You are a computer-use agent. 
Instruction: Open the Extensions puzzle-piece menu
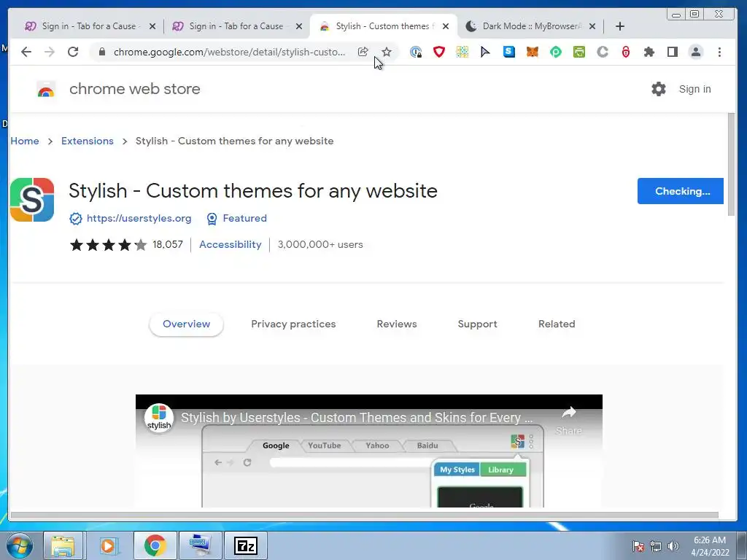649,52
